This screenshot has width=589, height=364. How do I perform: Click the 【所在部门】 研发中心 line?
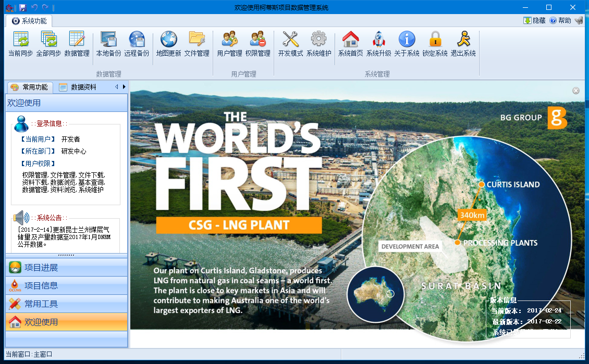tap(54, 151)
